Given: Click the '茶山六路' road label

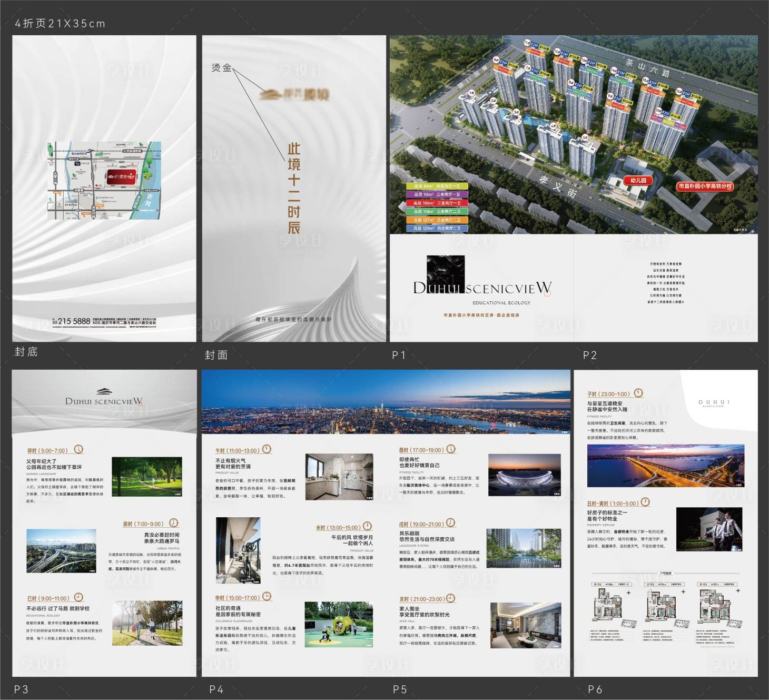Looking at the screenshot, I should [647, 68].
